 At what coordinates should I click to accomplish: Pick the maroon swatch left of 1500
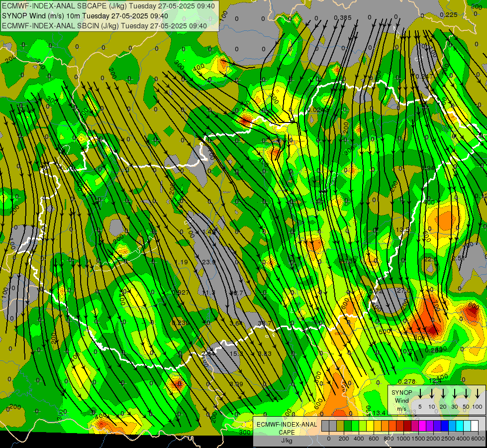[x=408, y=426]
